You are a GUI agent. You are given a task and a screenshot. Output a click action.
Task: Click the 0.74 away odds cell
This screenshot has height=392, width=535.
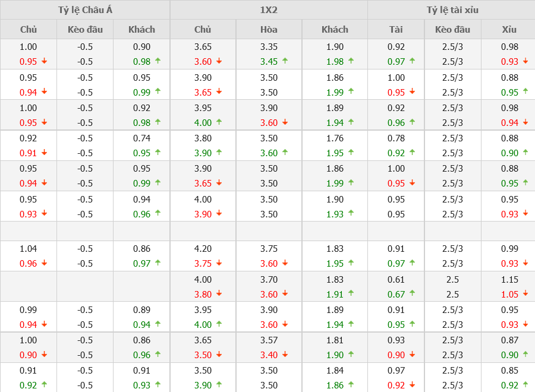pyautogui.click(x=141, y=138)
